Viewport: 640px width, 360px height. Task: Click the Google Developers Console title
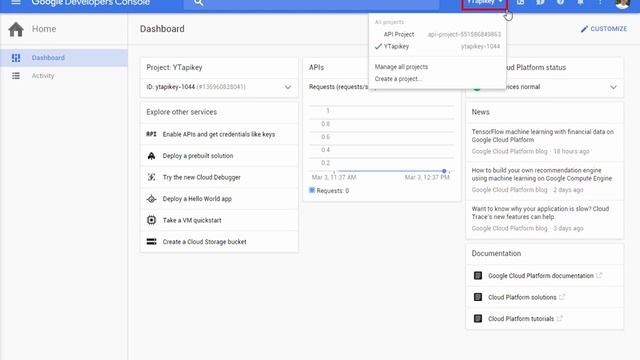[91, 3]
